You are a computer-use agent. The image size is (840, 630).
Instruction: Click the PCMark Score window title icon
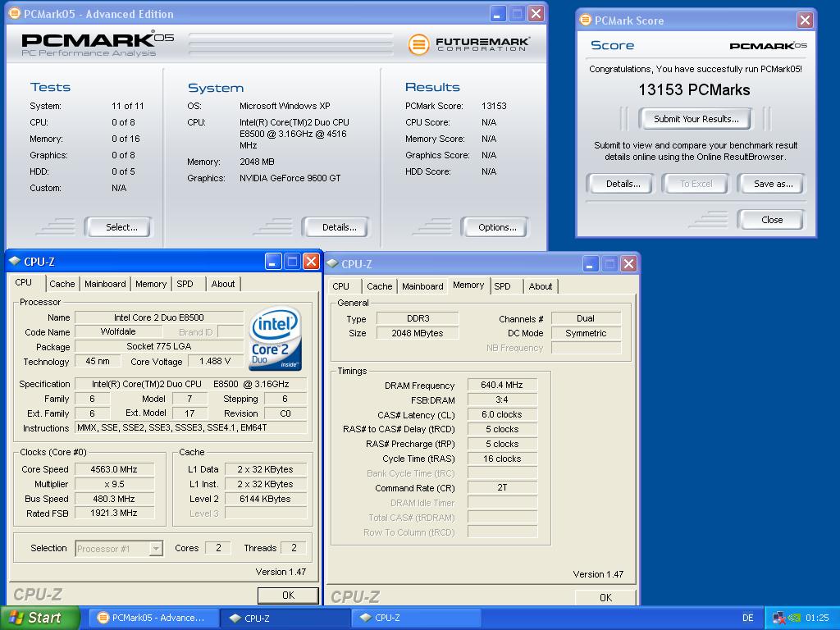pyautogui.click(x=586, y=20)
